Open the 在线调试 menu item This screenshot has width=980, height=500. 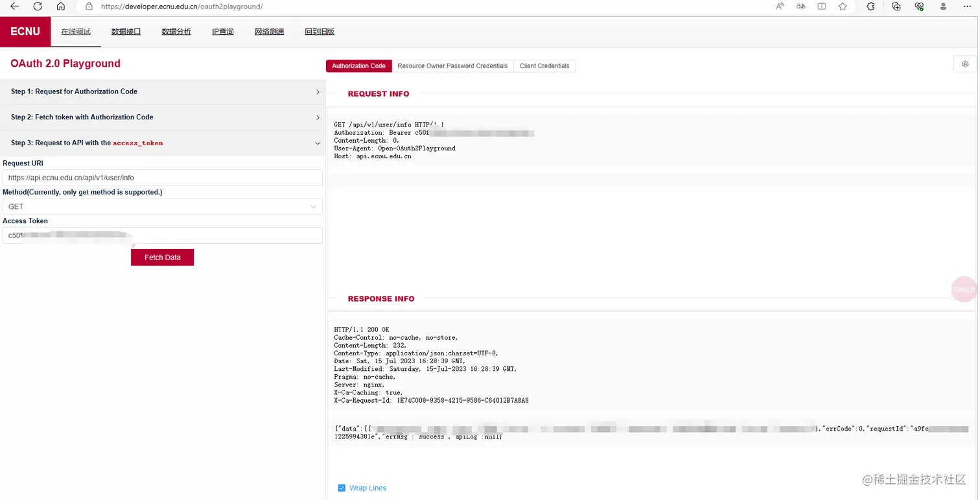point(76,31)
